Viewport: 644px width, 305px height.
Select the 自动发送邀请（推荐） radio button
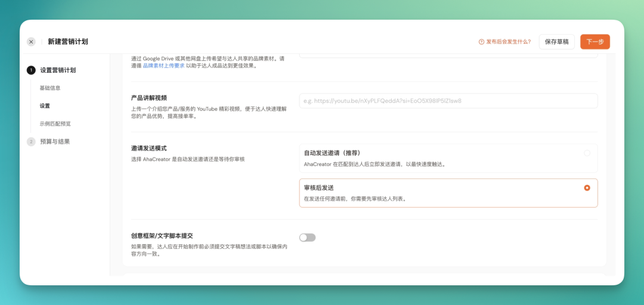click(x=587, y=153)
